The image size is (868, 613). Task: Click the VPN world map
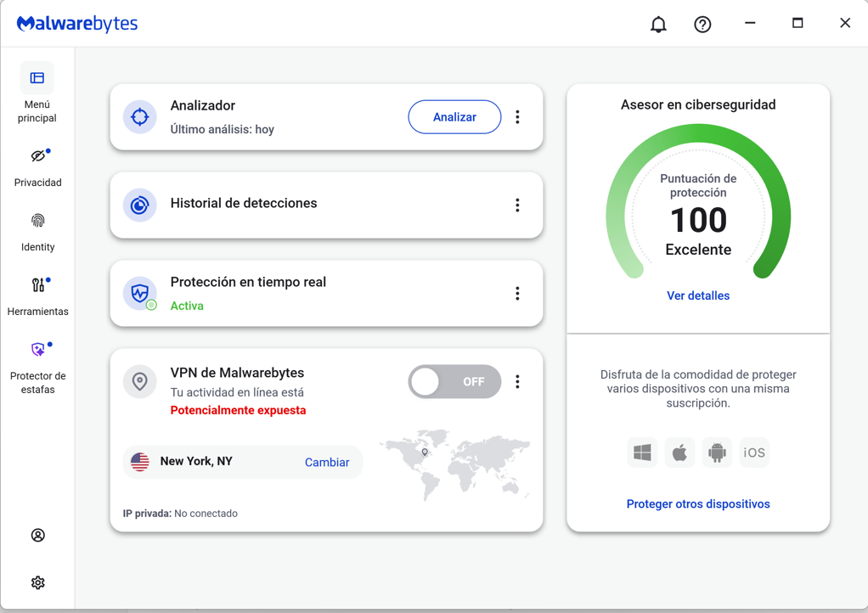[x=454, y=464]
